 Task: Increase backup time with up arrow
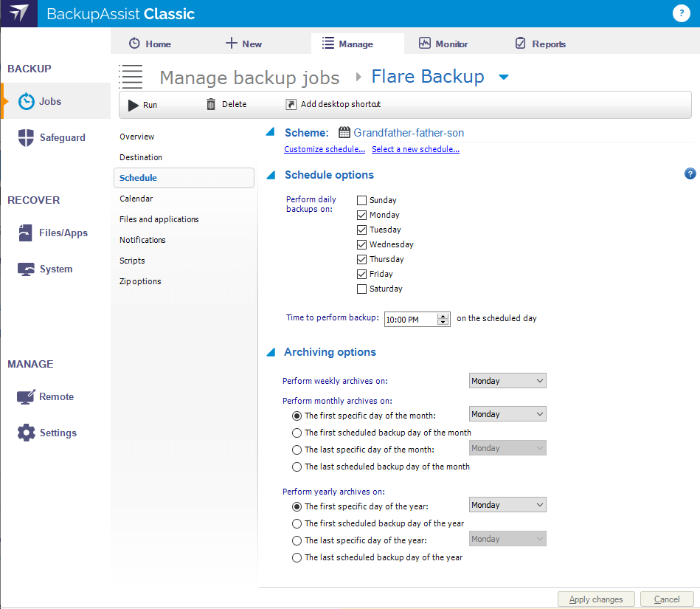[x=443, y=316]
